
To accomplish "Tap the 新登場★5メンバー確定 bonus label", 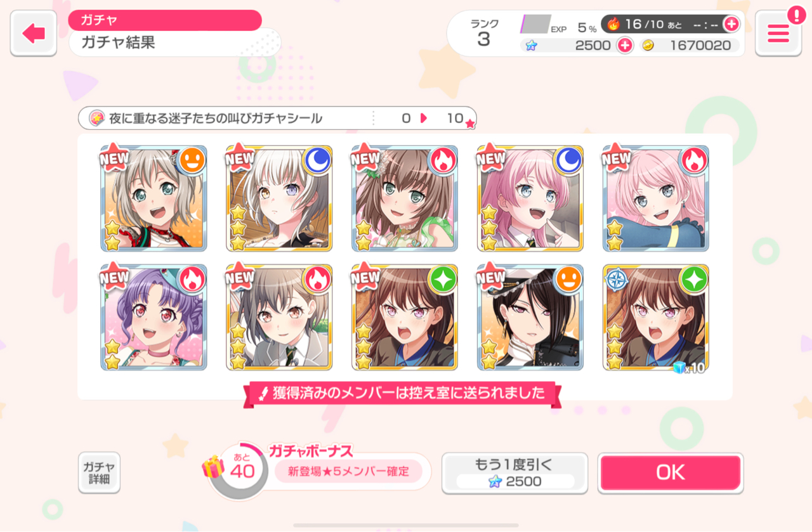I will pos(348,472).
